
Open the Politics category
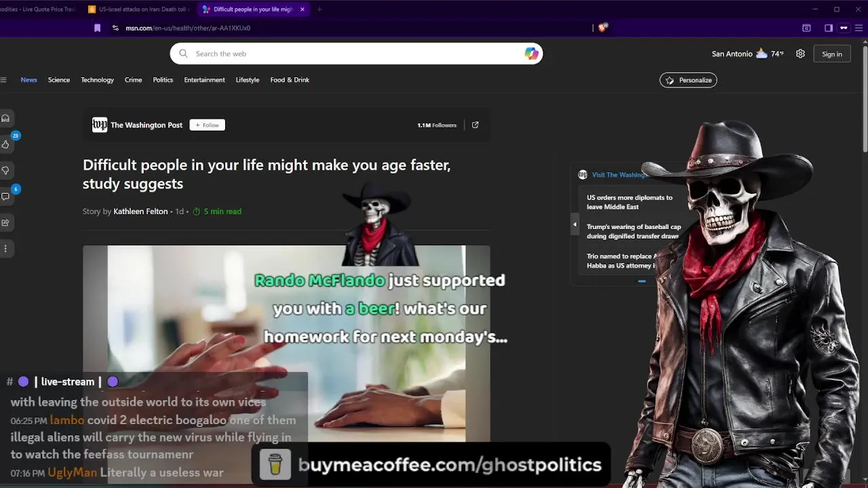(163, 80)
